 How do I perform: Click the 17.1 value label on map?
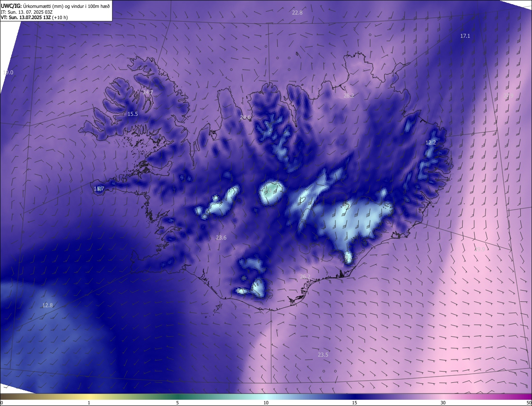465,36
